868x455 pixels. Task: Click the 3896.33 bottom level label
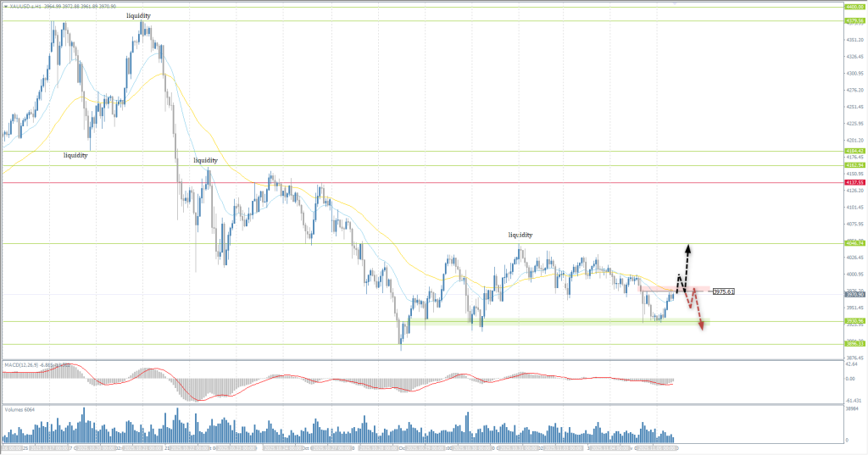coord(854,344)
